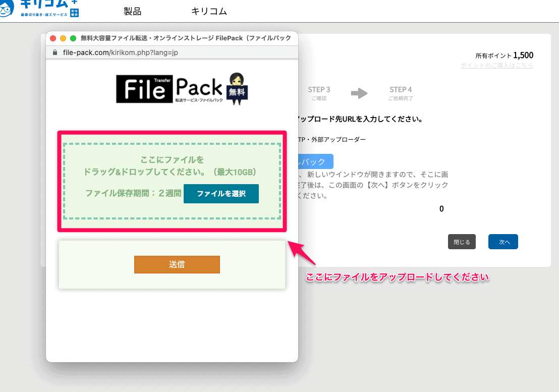Open the キリコム menu in header
Viewport: 559px width, 392px height.
[209, 12]
